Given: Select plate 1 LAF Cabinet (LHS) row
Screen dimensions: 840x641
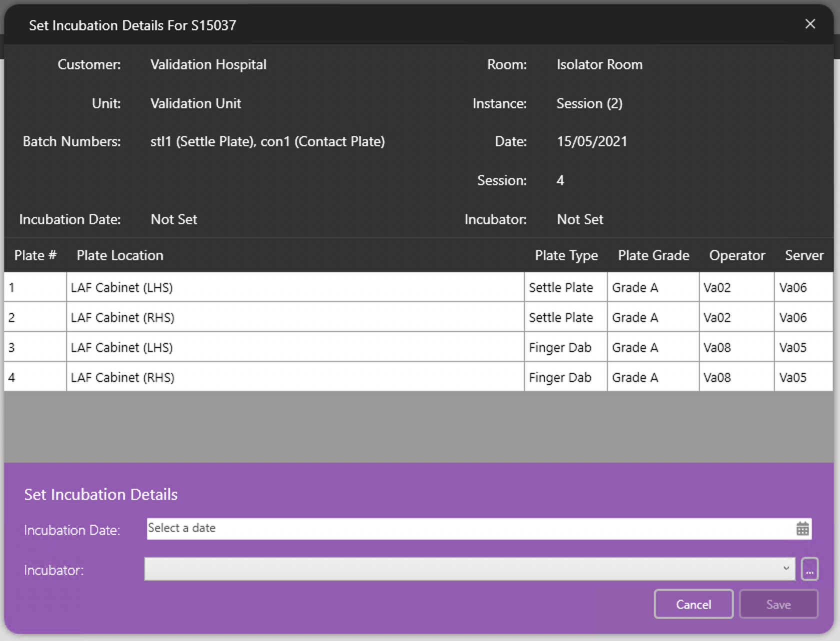Looking at the screenshot, I should point(295,287).
